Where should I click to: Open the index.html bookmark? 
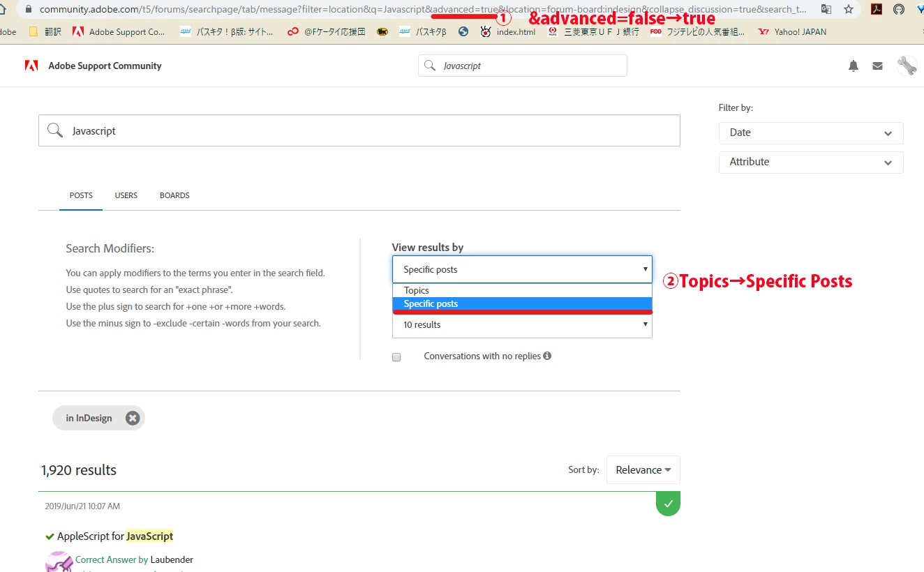point(508,31)
